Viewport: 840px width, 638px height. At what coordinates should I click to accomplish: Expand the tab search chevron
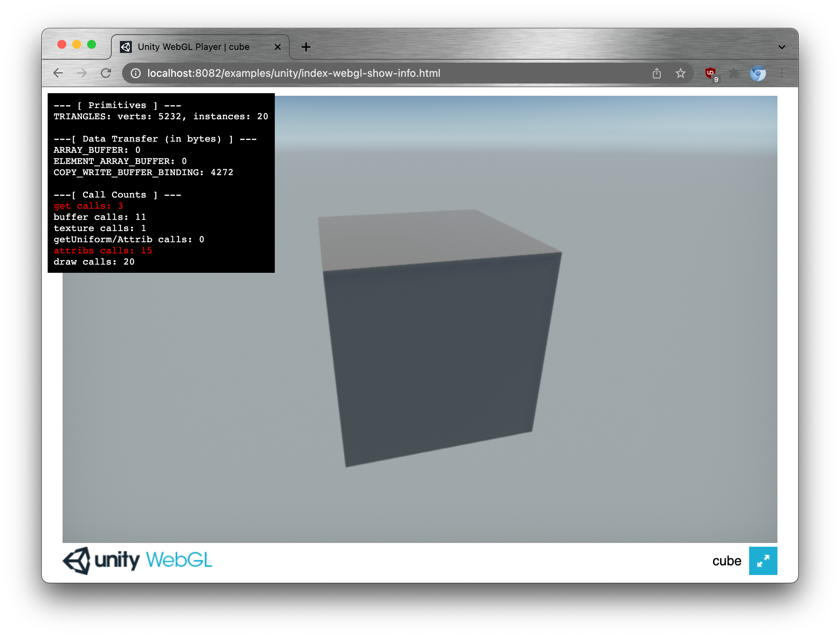point(782,47)
